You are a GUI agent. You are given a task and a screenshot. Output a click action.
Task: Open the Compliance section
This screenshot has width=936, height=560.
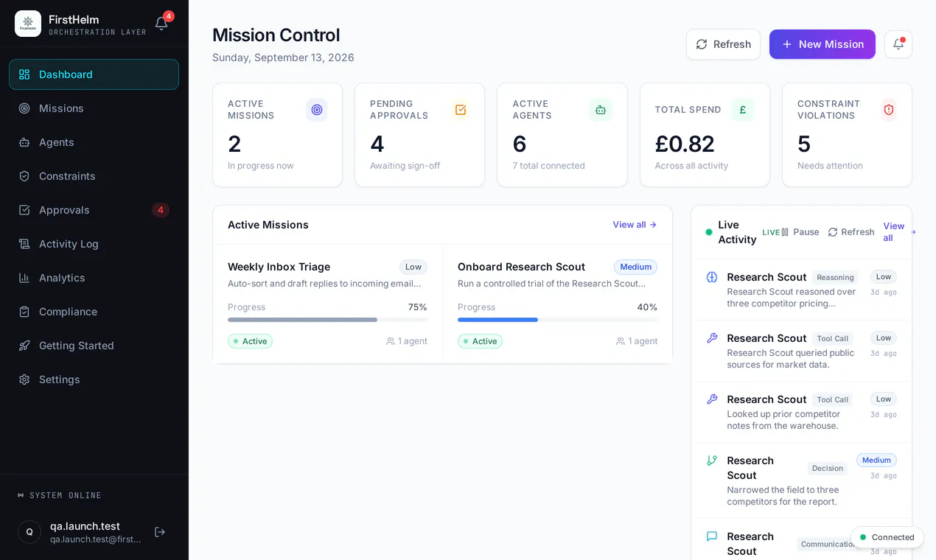tap(94, 312)
